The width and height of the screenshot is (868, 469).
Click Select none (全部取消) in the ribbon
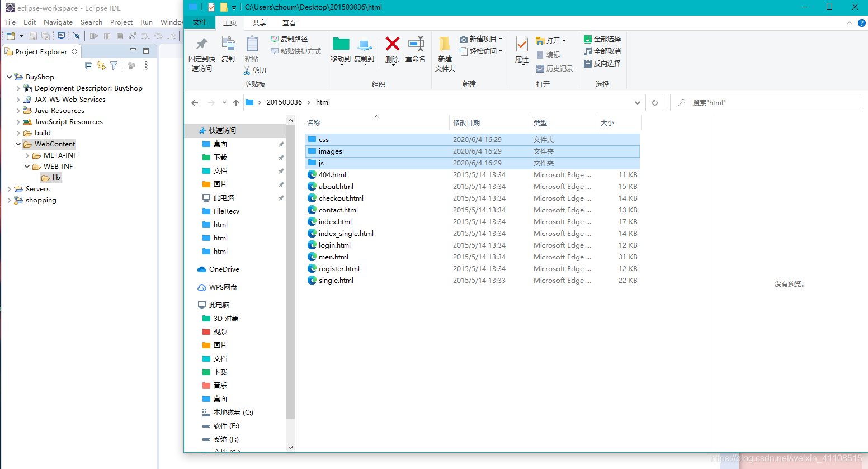[602, 51]
